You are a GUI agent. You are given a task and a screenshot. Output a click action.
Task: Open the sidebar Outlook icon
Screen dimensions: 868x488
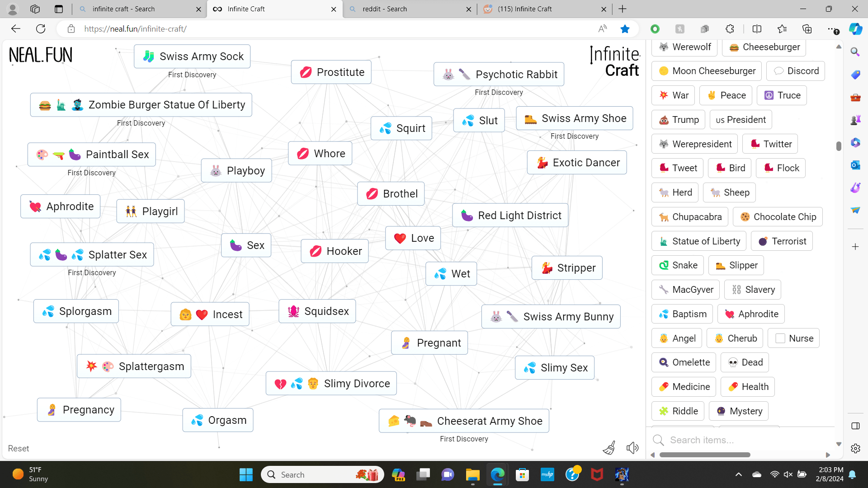click(x=855, y=165)
